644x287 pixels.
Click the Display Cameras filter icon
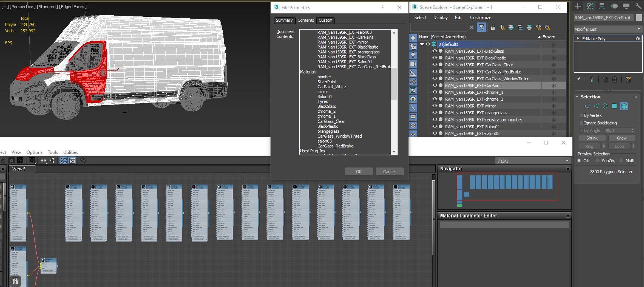[413, 64]
